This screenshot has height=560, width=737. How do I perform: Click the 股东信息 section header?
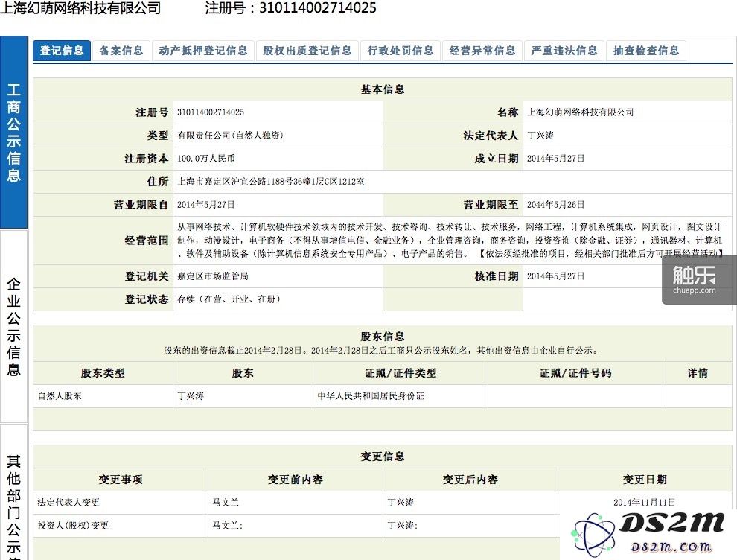pyautogui.click(x=383, y=337)
